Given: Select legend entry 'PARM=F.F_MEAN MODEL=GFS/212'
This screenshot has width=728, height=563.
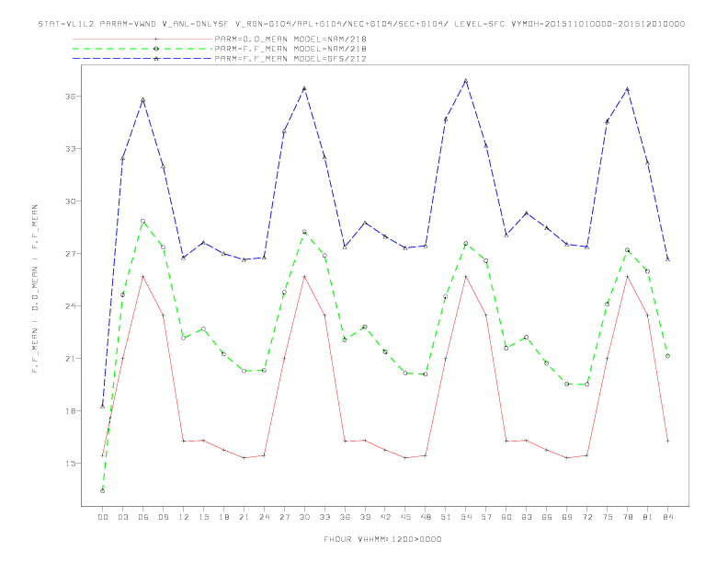Looking at the screenshot, I should 290,59.
